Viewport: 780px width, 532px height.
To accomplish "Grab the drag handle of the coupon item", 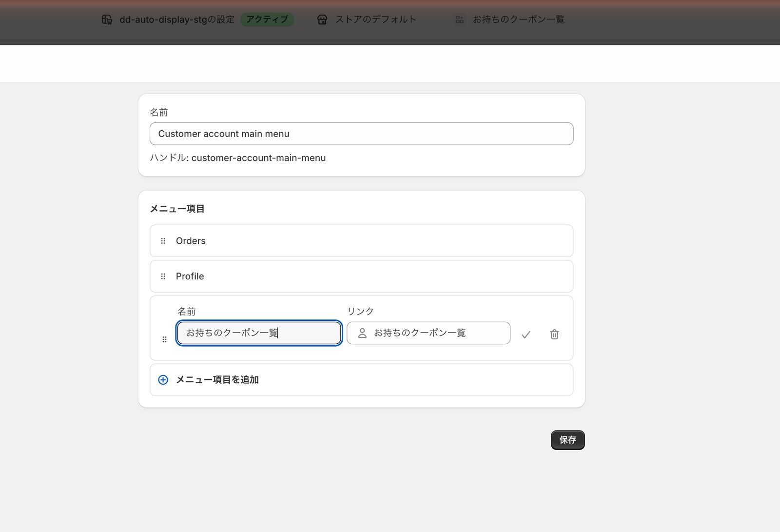I will (164, 339).
